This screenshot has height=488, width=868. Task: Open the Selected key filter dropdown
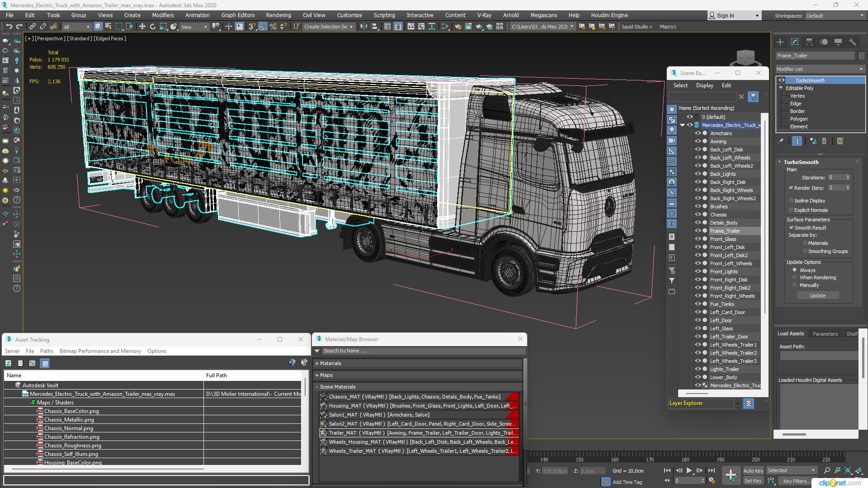[x=791, y=471]
